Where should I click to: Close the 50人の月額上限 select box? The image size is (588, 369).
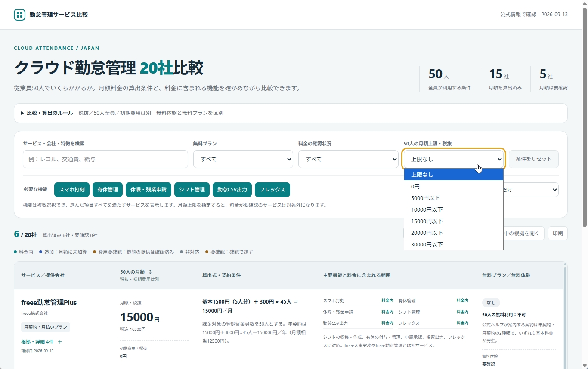pos(454,159)
